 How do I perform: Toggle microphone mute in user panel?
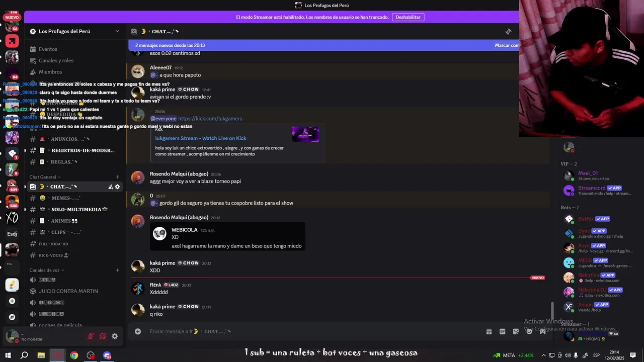coord(91,336)
